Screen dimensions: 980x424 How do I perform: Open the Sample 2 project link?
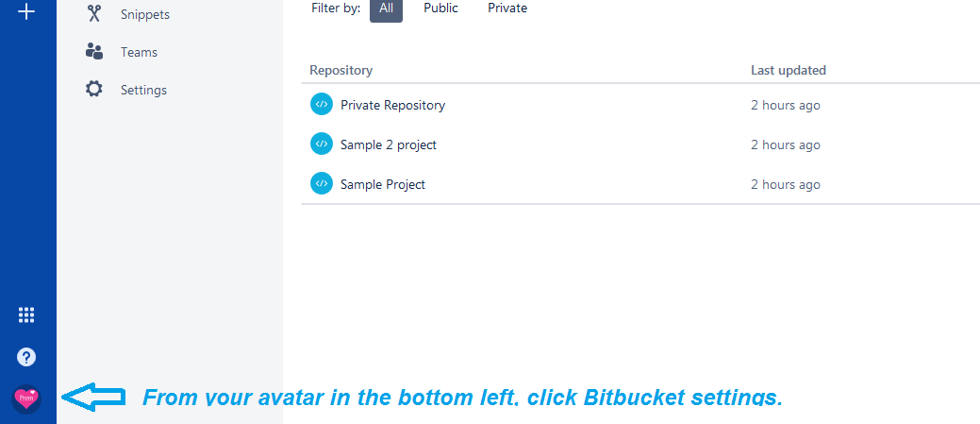click(x=389, y=144)
